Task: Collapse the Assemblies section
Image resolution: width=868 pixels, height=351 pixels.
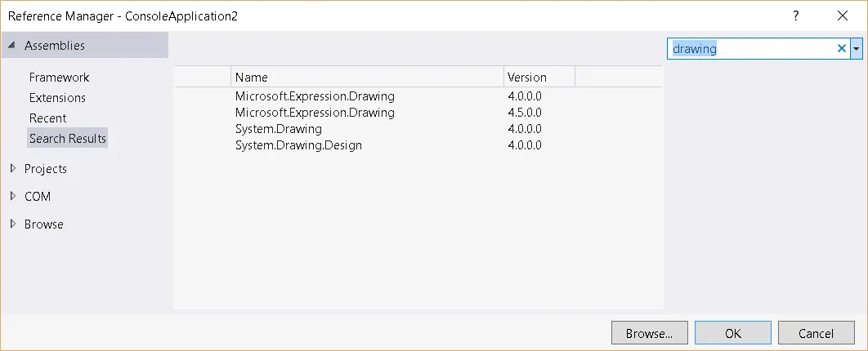Action: click(x=12, y=46)
